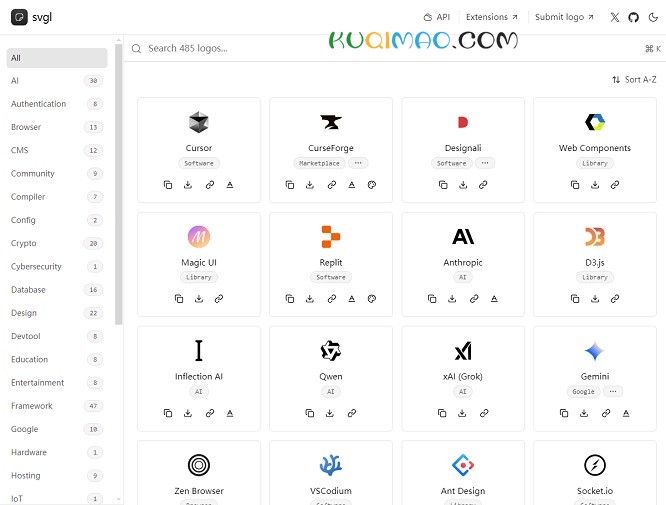Open the API link
This screenshot has width=666, height=505.
point(437,17)
